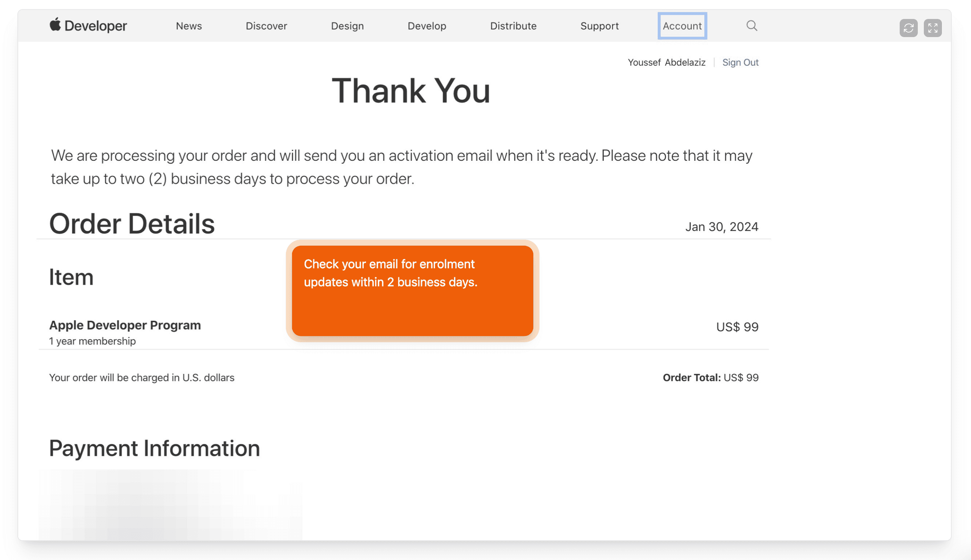971x560 pixels.
Task: Click the Order Details heading
Action: point(132,224)
